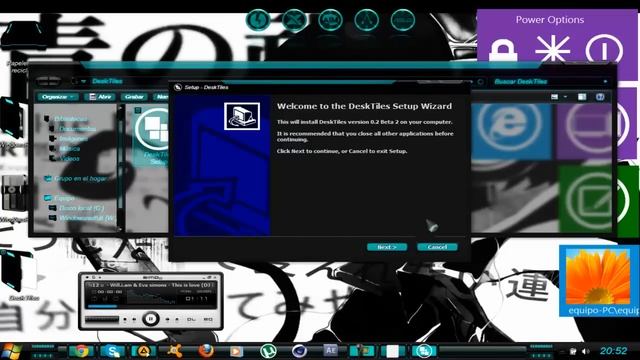Image resolution: width=640 pixels, height=360 pixels.
Task: Click Grabar in the Explorer toolbar
Action: click(134, 97)
